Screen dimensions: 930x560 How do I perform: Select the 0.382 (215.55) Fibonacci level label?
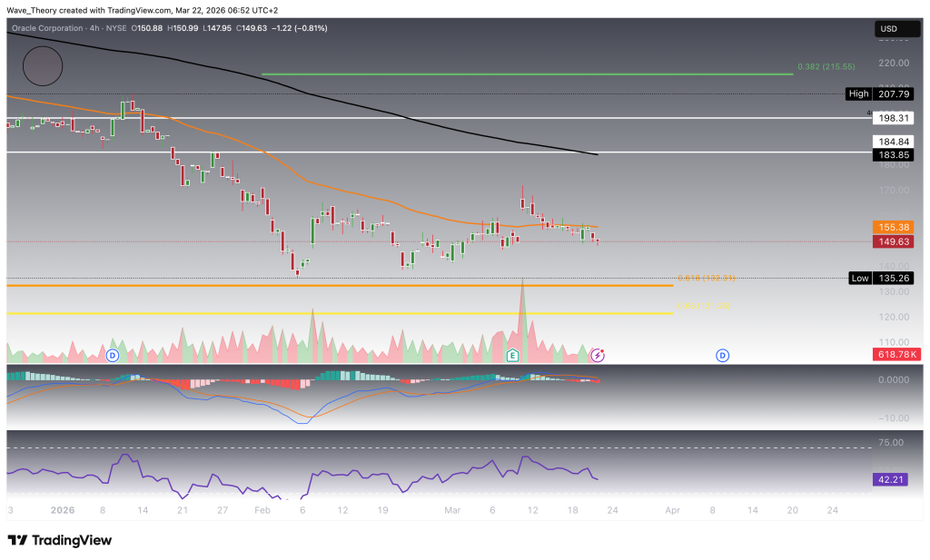click(827, 67)
